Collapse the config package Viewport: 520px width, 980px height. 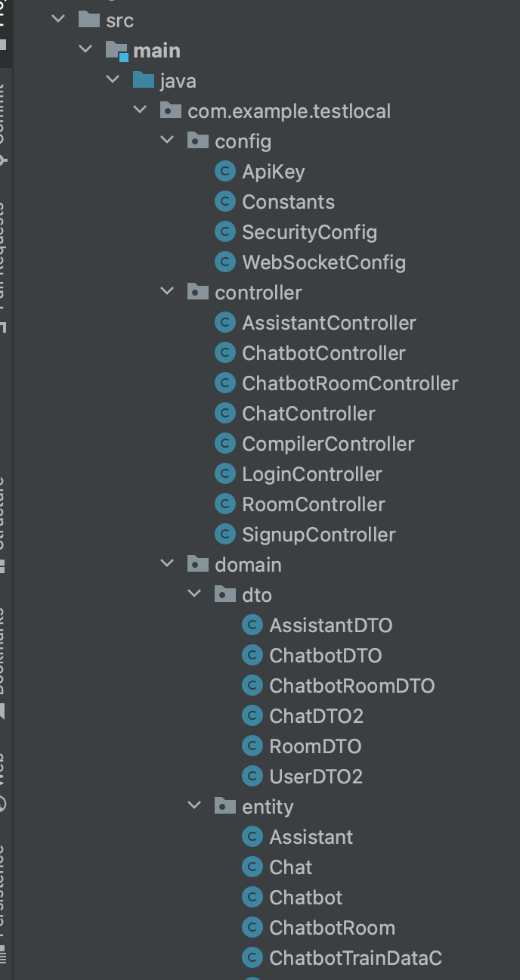(168, 141)
